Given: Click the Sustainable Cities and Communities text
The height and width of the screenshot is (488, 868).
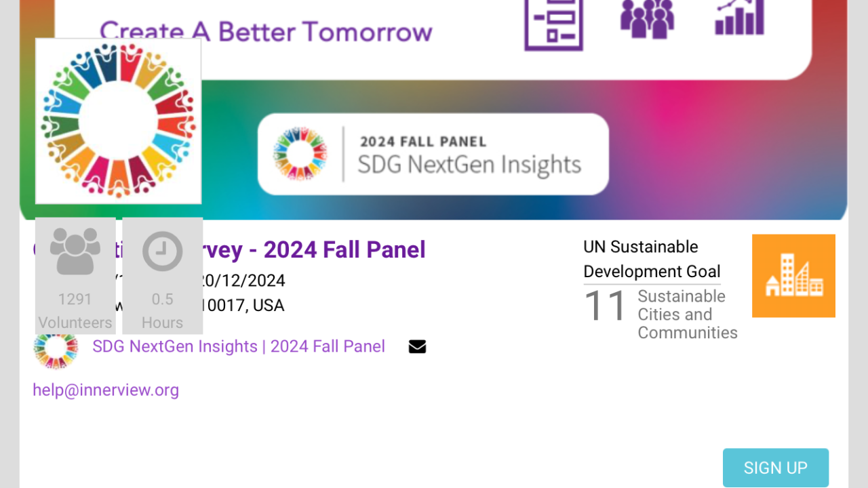Looking at the screenshot, I should [x=688, y=314].
